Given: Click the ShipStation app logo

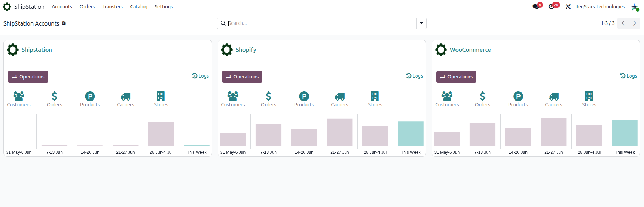Looking at the screenshot, I should (7, 7).
